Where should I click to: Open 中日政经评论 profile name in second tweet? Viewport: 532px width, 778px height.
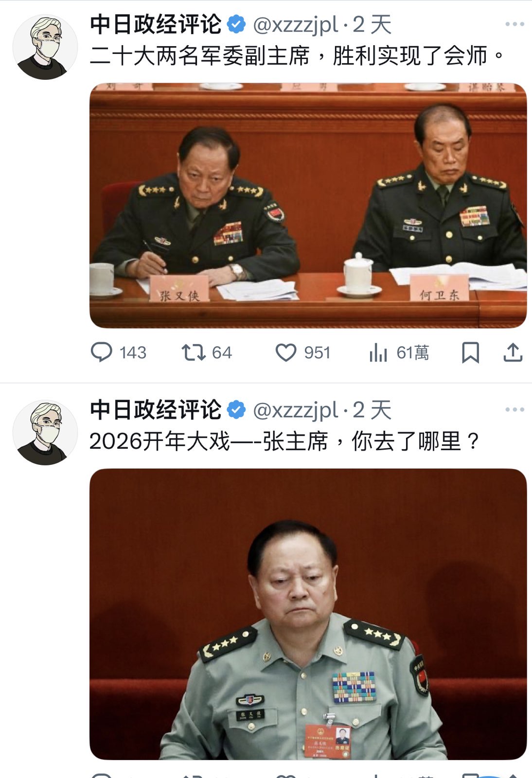(x=156, y=410)
